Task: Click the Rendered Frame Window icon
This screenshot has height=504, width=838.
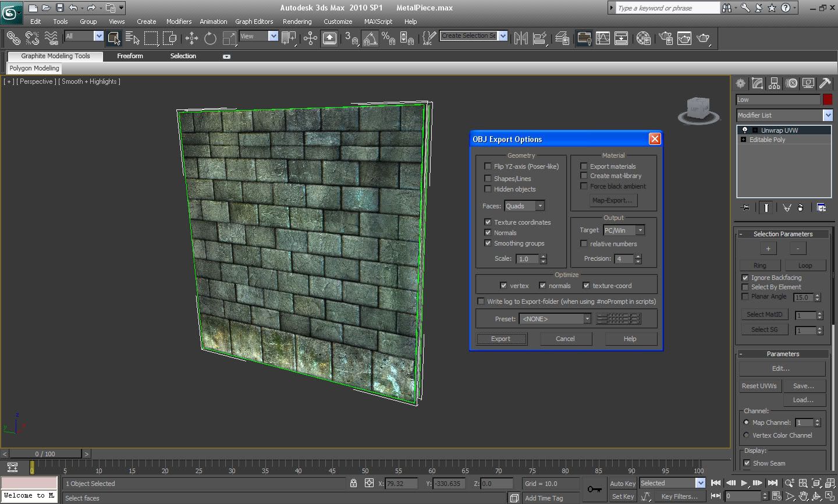Action: (x=684, y=38)
